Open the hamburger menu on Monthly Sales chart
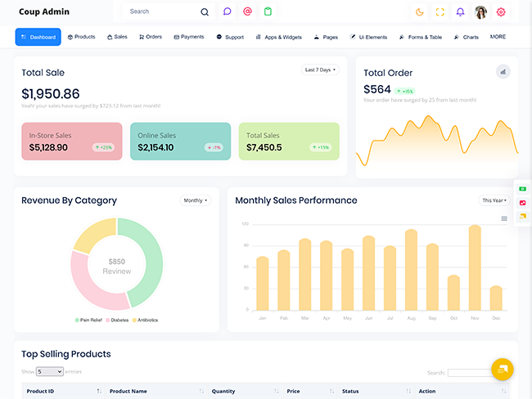Viewport: 532px width, 399px height. pyautogui.click(x=504, y=218)
